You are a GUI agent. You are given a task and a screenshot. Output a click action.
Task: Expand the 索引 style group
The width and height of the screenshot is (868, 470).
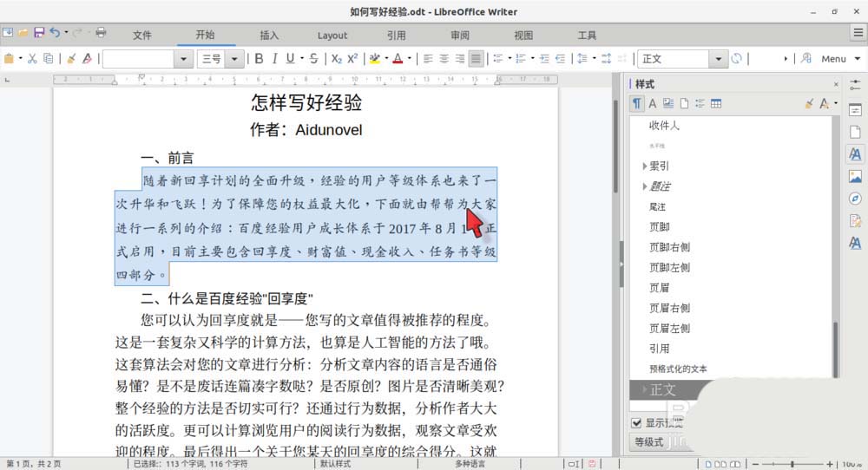click(x=644, y=166)
